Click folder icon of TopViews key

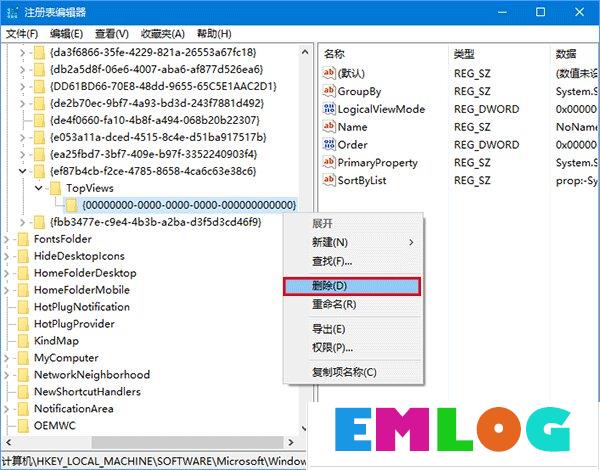point(55,188)
